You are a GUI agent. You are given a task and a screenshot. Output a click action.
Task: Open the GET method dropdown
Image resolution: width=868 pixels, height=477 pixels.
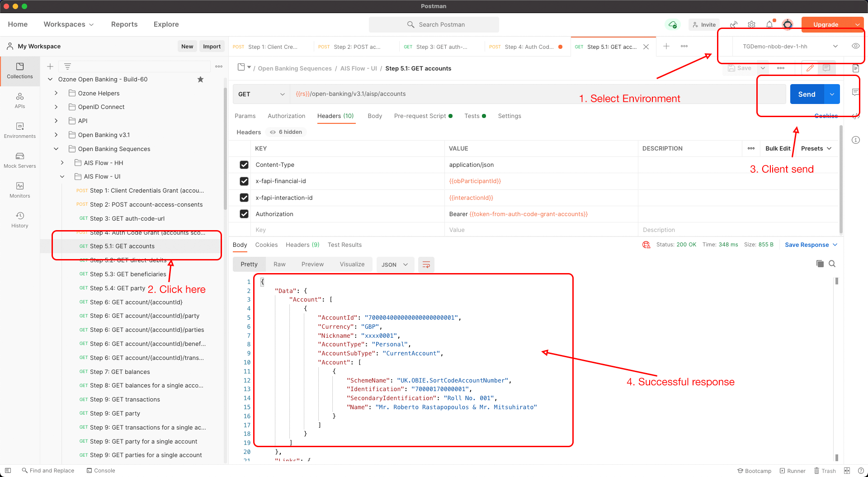click(x=261, y=94)
